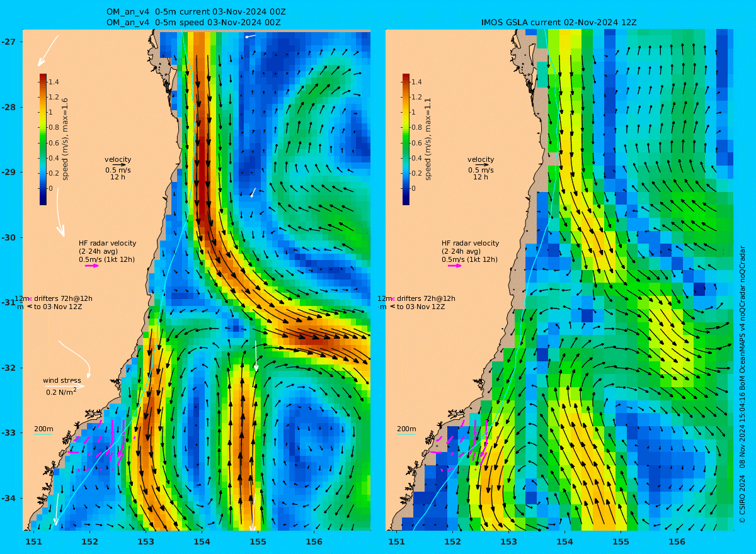Viewport: 756px width, 554px height.
Task: Click 'HF radar velocity' text in OM_an_v4 panel
Action: pyautogui.click(x=107, y=243)
